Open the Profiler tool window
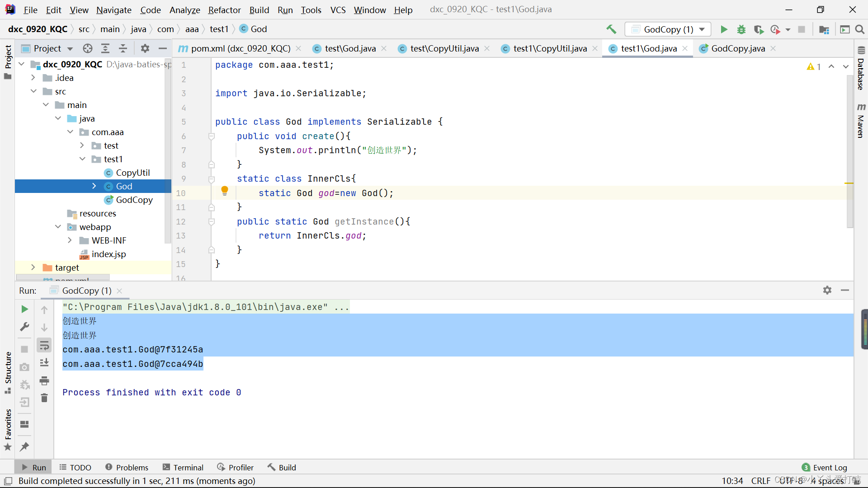The width and height of the screenshot is (868, 488). coord(235,467)
